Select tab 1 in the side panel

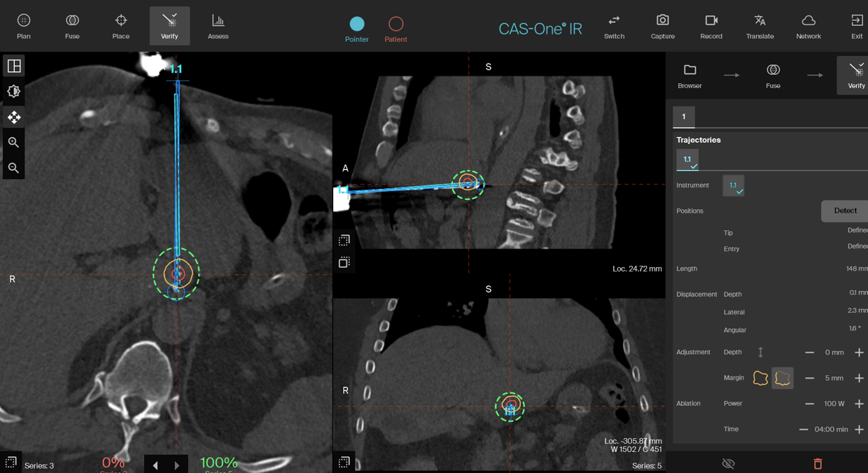[684, 117]
